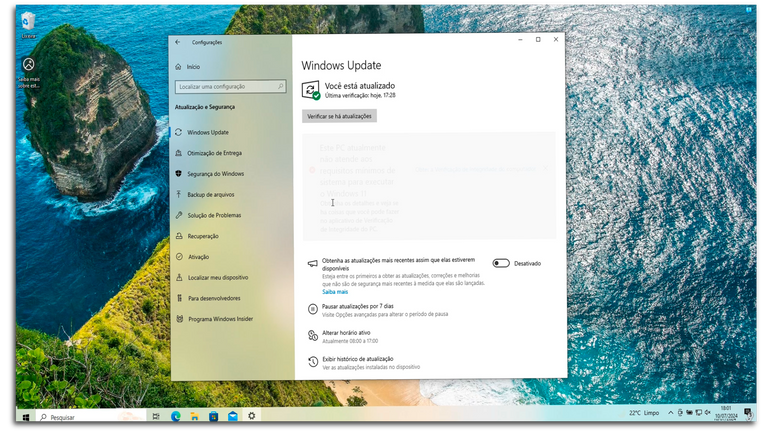Open the taskbar clock and date

pos(726,412)
